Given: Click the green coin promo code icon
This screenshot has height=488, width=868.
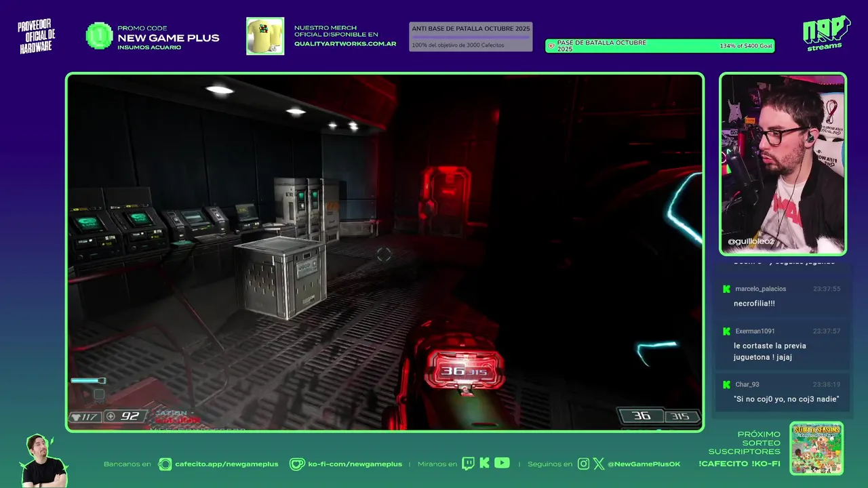Looking at the screenshot, I should pyautogui.click(x=99, y=36).
